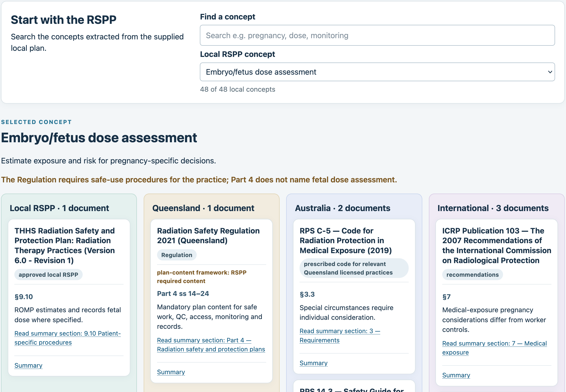This screenshot has height=392, width=566.
Task: Open the ICRP Publication 103 Summary link
Action: (456, 375)
